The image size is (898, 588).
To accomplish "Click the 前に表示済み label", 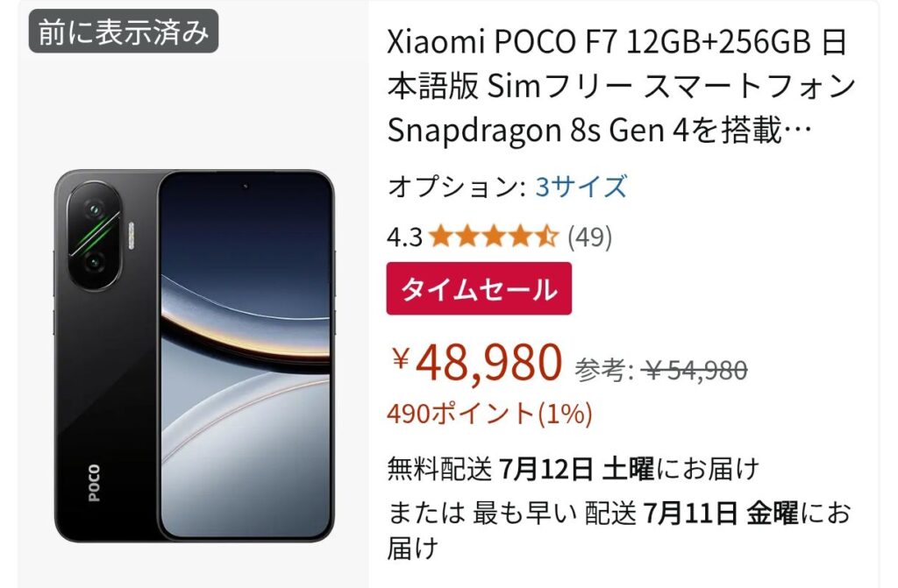I will pyautogui.click(x=124, y=32).
